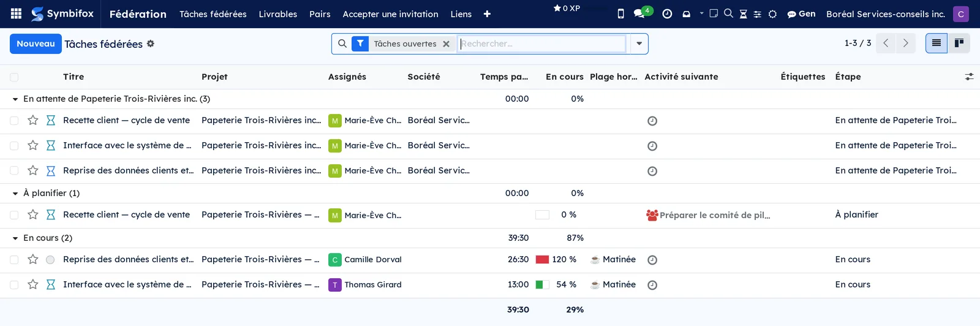The height and width of the screenshot is (326, 980).
Task: Open the inbox tray icon
Action: tap(687, 14)
